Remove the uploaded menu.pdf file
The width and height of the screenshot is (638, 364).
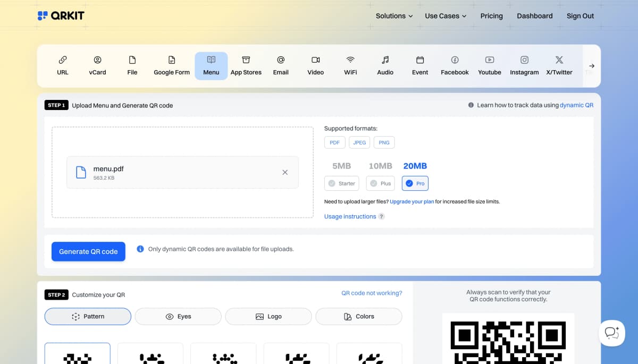click(285, 172)
